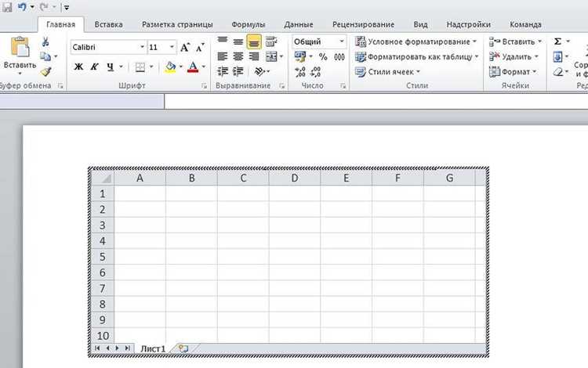Open the Буфер обмена dialog launcher
This screenshot has width=588, height=368.
tap(60, 86)
